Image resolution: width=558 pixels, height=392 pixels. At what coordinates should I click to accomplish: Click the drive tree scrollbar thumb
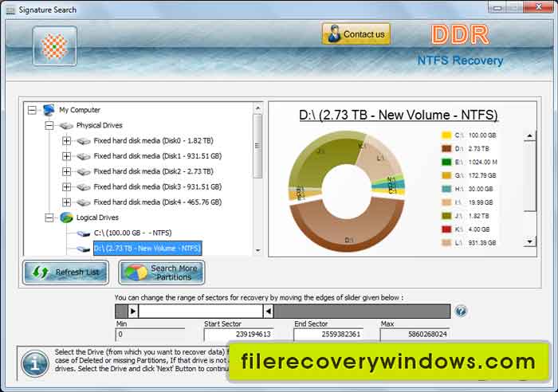(x=257, y=146)
